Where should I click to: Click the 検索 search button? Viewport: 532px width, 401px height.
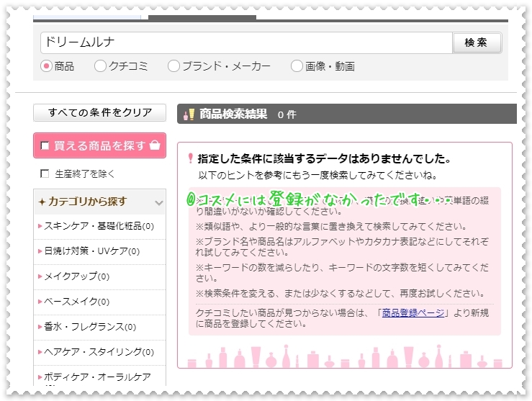point(476,42)
